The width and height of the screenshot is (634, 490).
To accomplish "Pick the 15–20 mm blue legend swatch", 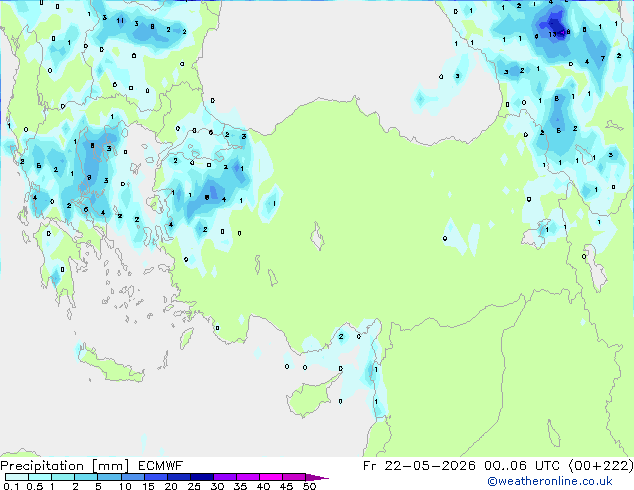I will click(x=156, y=477).
